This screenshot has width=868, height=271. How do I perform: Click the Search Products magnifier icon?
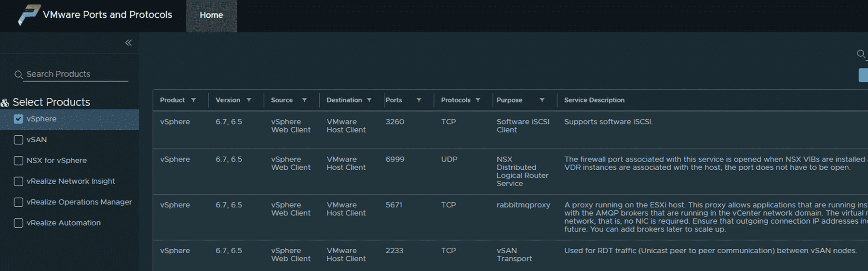(19, 75)
